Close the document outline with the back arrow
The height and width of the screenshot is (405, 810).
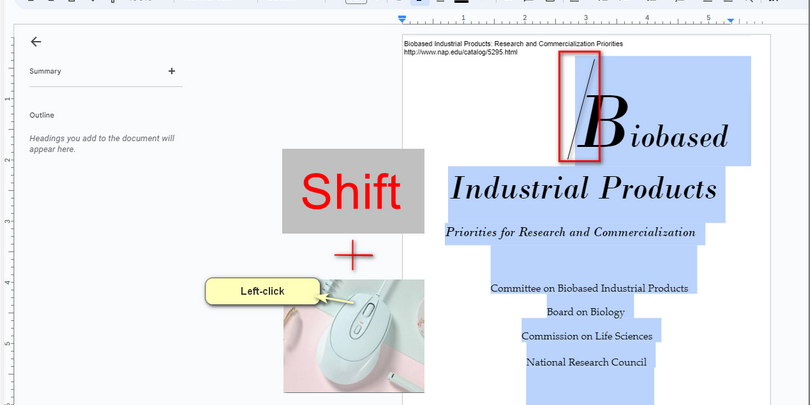(36, 42)
